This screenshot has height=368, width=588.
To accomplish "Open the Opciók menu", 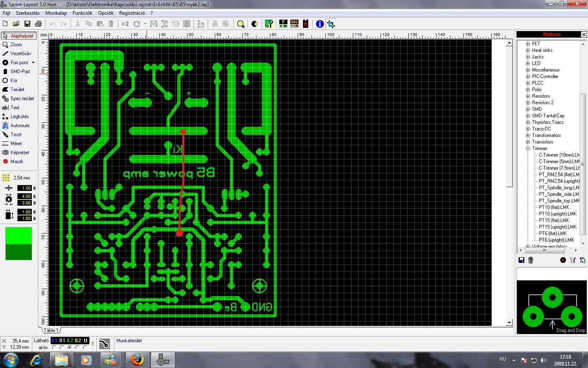I will coord(106,13).
